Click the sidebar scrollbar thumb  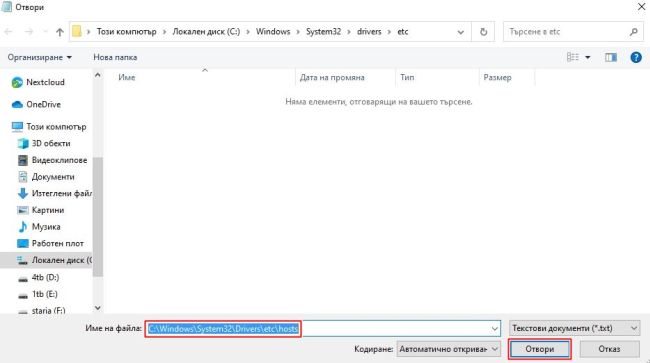pos(98,216)
